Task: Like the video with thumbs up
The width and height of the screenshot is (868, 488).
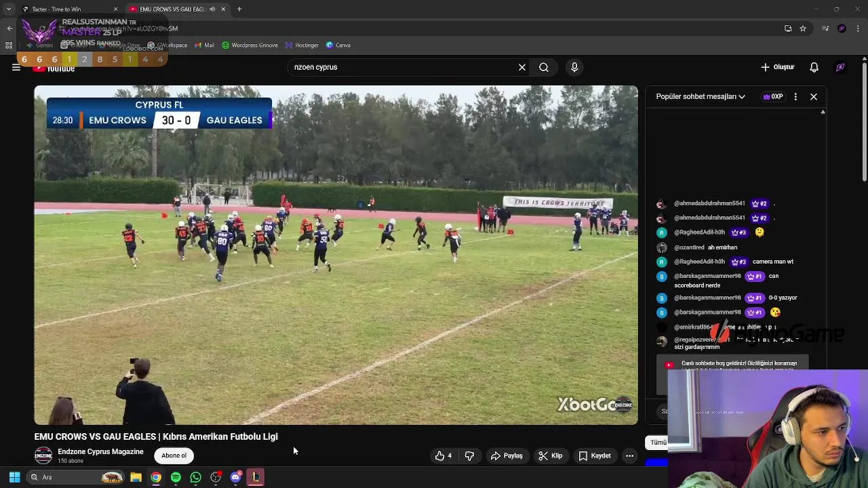Action: tap(443, 455)
